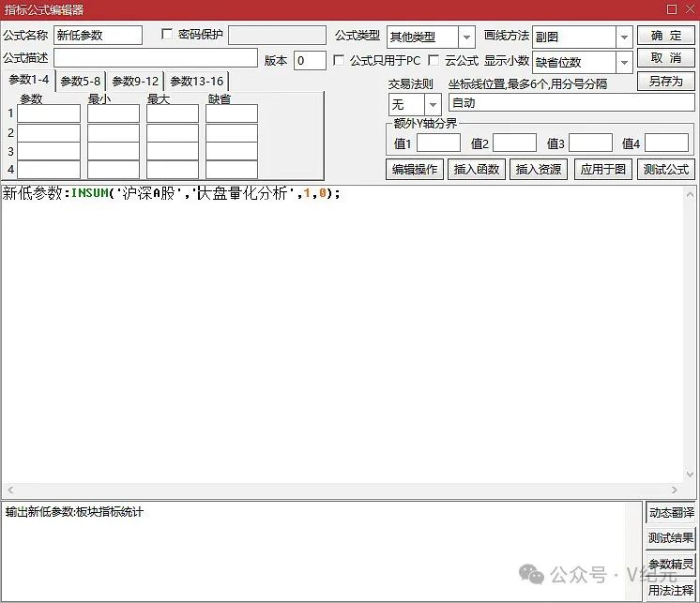Click the 值2 input field
Viewport: 700px width, 603px height.
[x=514, y=143]
